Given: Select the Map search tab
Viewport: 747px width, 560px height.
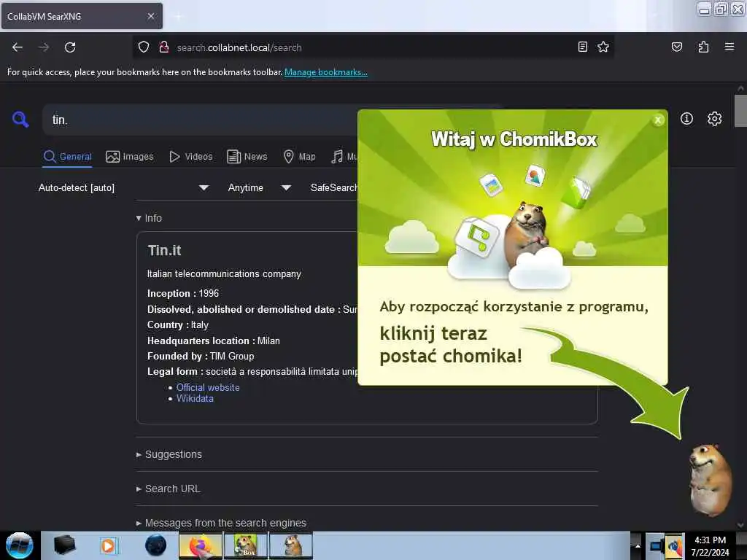Looking at the screenshot, I should (300, 157).
